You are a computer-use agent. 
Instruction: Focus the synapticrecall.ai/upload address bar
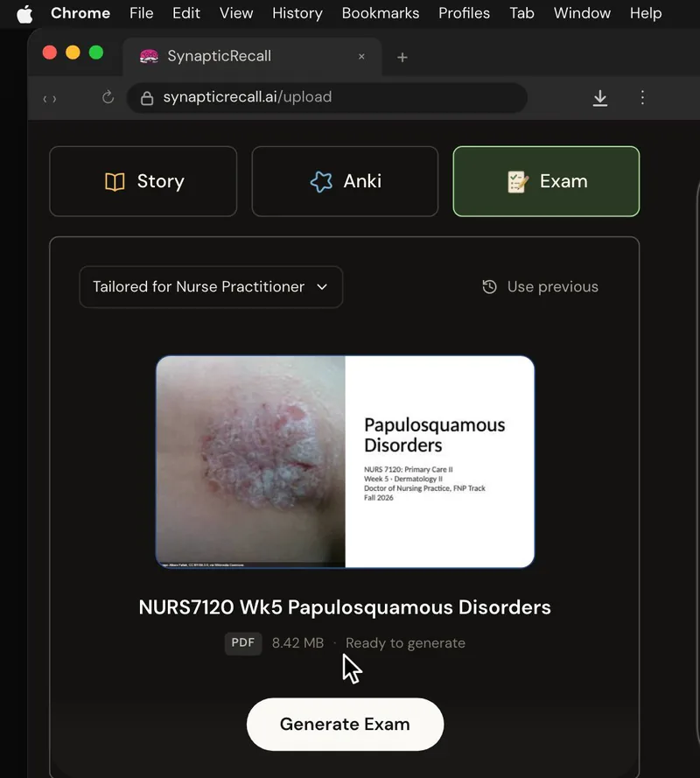pos(327,98)
